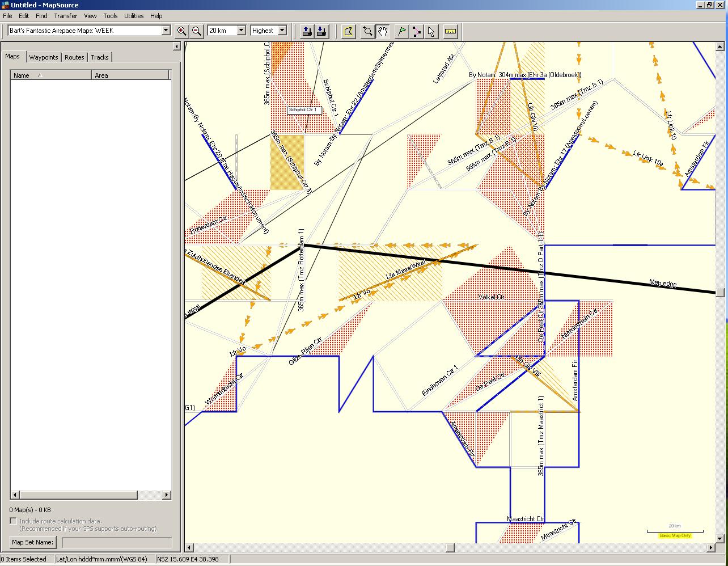Screen dimensions: 728x566
Task: Click the Map Set Name button
Action: pos(33,542)
